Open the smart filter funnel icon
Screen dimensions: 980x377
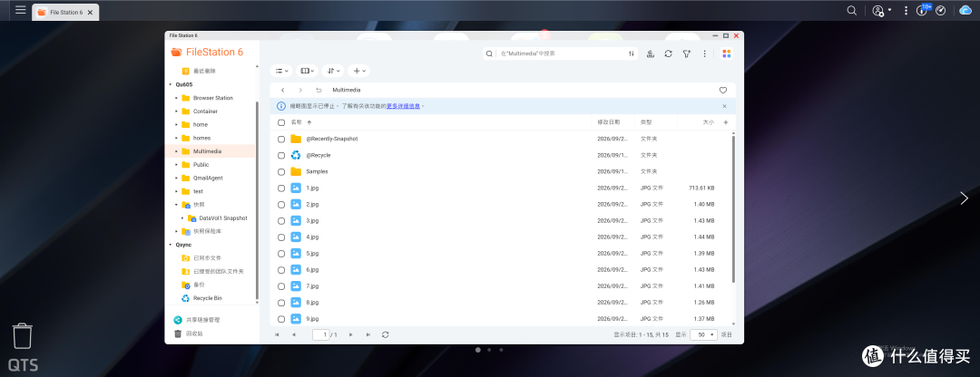tap(686, 53)
